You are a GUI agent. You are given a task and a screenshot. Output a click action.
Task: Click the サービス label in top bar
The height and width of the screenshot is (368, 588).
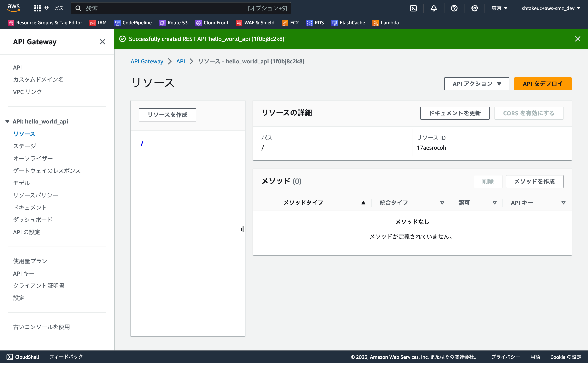click(54, 8)
